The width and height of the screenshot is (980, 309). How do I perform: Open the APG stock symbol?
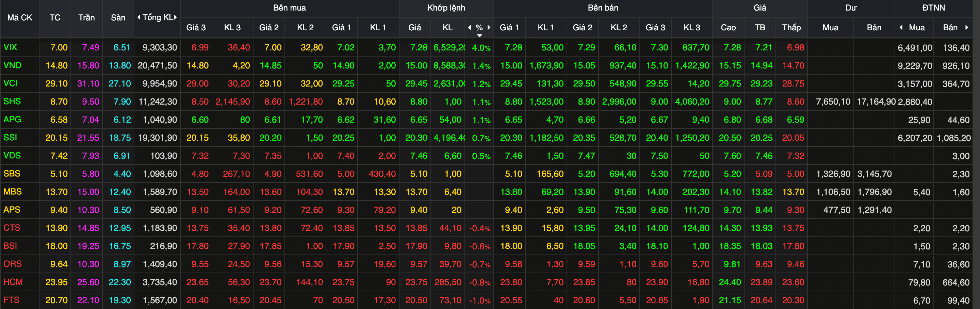coord(12,119)
